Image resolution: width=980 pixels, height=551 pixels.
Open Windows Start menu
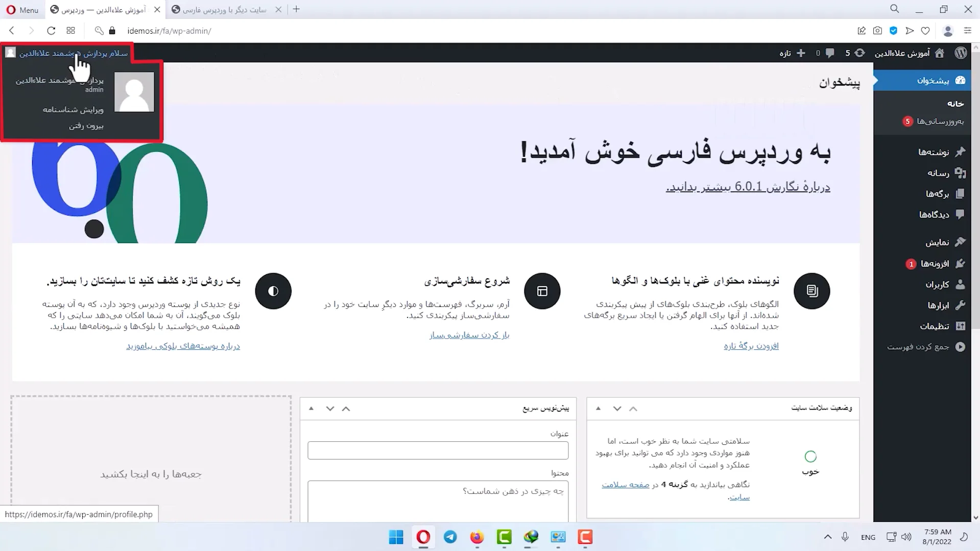(396, 537)
